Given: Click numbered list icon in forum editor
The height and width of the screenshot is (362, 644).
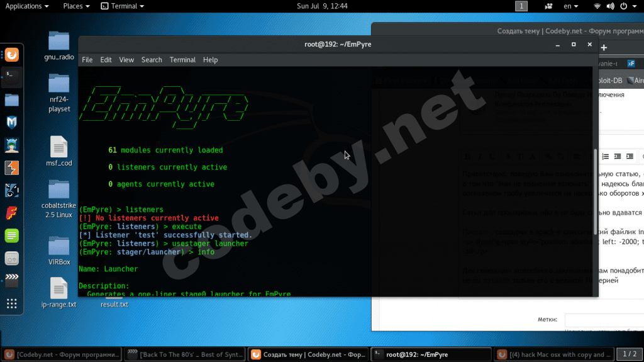Looking at the screenshot, I should [x=606, y=156].
